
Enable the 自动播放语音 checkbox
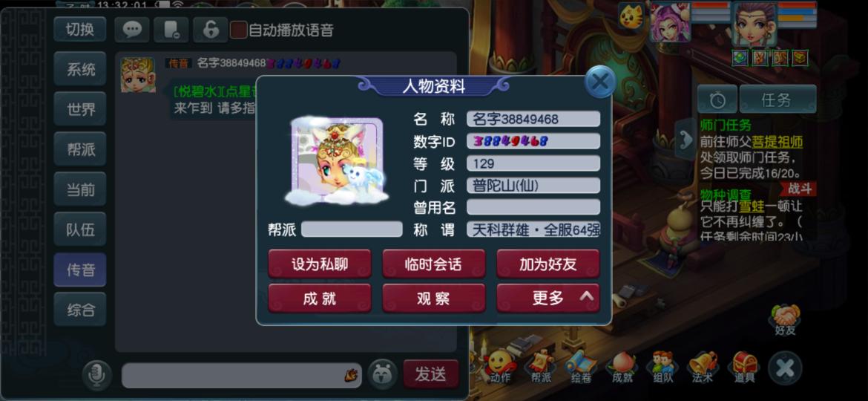pos(238,30)
